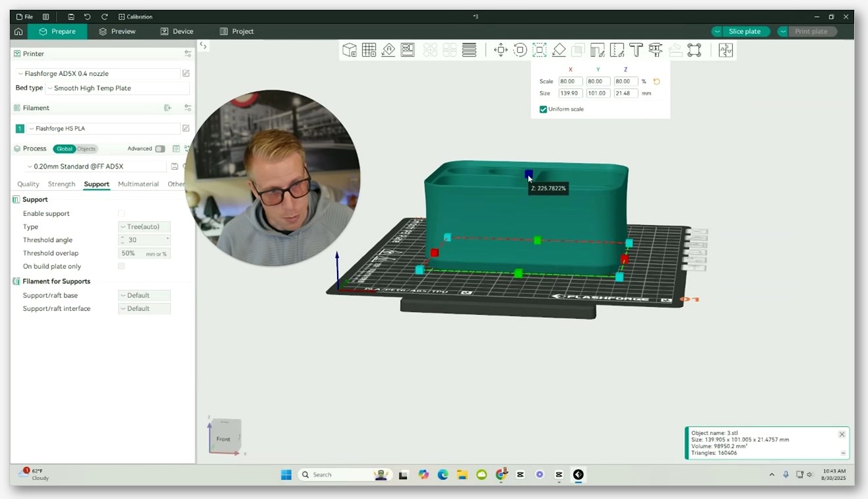Open the Quality settings tab
This screenshot has width=868, height=499.
(x=28, y=184)
